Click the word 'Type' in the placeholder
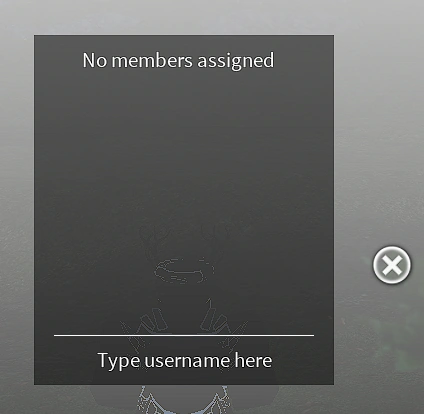Screen dimensions: 424x414 point(119,361)
